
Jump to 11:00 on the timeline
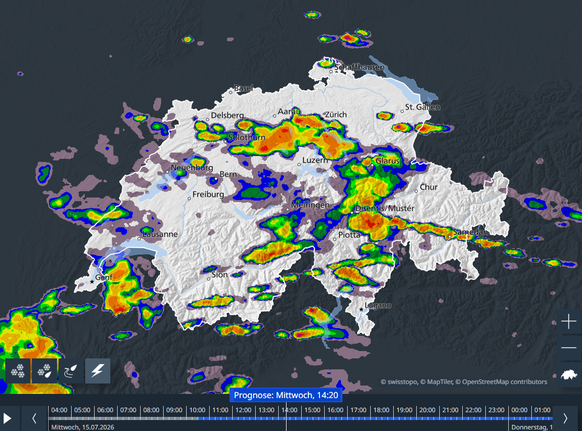point(220,410)
